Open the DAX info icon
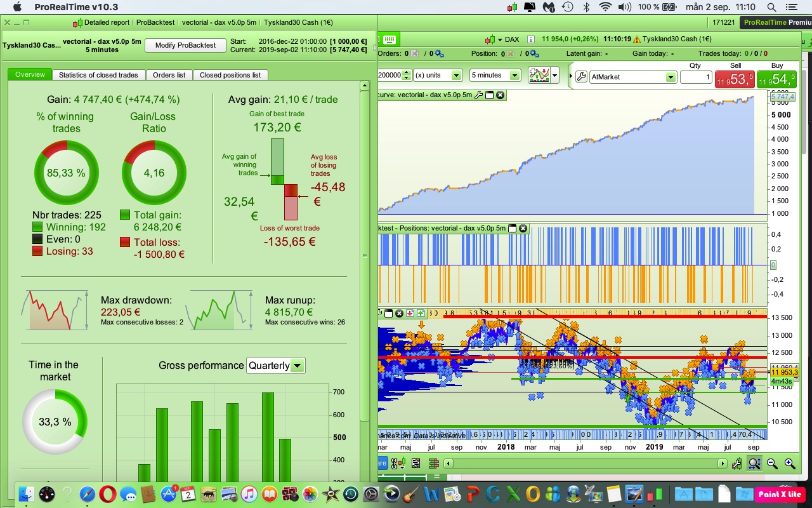Viewport: 812px width, 508px height. point(530,39)
